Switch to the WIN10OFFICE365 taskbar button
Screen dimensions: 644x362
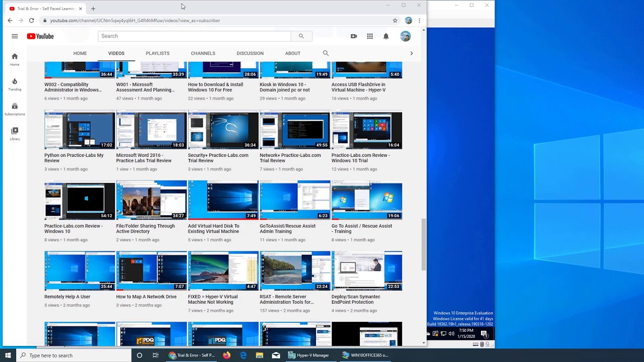click(x=365, y=355)
